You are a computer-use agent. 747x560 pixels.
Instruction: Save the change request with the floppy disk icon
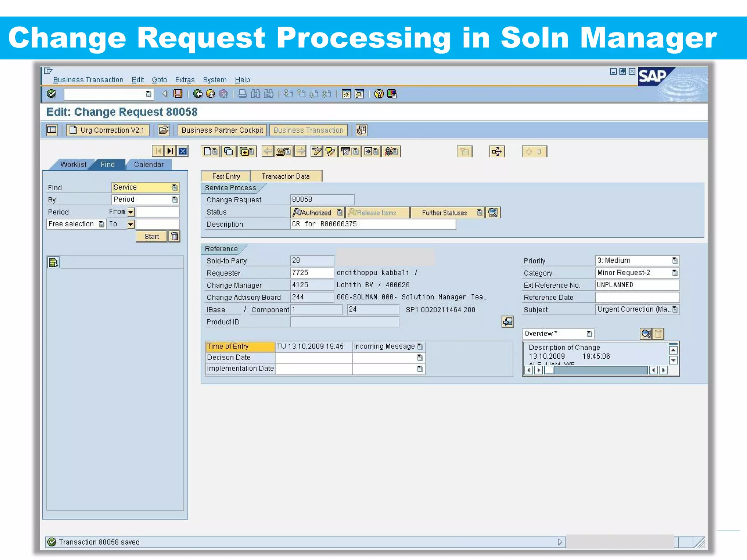coord(178,94)
